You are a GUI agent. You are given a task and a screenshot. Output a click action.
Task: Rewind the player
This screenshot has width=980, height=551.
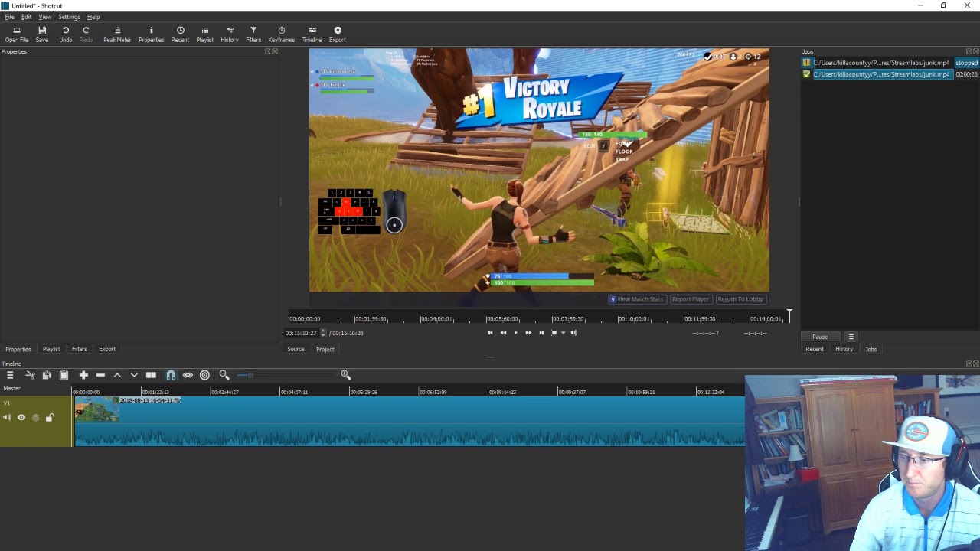click(503, 333)
